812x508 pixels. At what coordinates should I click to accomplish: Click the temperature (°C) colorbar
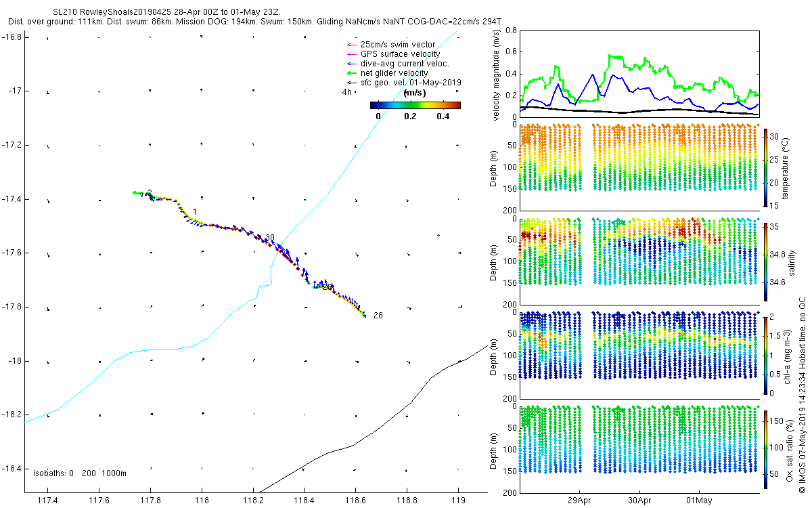point(766,168)
